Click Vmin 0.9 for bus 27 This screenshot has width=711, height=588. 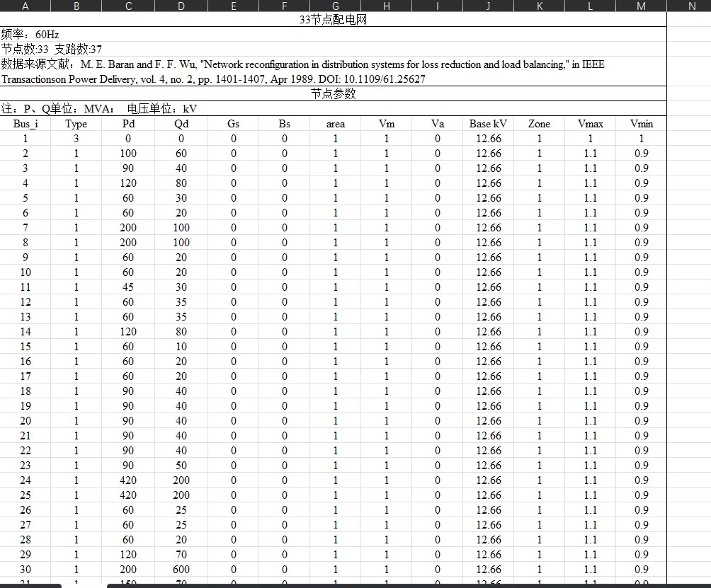[642, 524]
